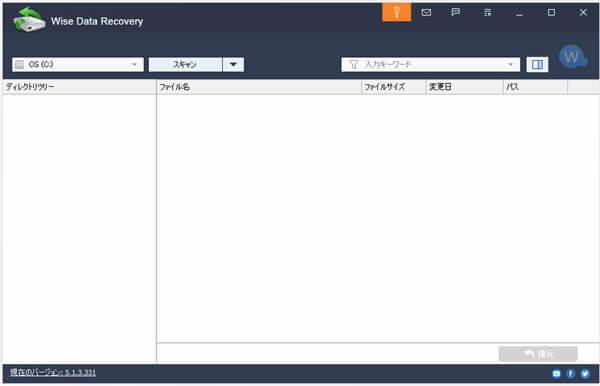Screen dimensions: 600x386
Task: Expand the keyword filter dropdown arrow
Action: tap(510, 64)
